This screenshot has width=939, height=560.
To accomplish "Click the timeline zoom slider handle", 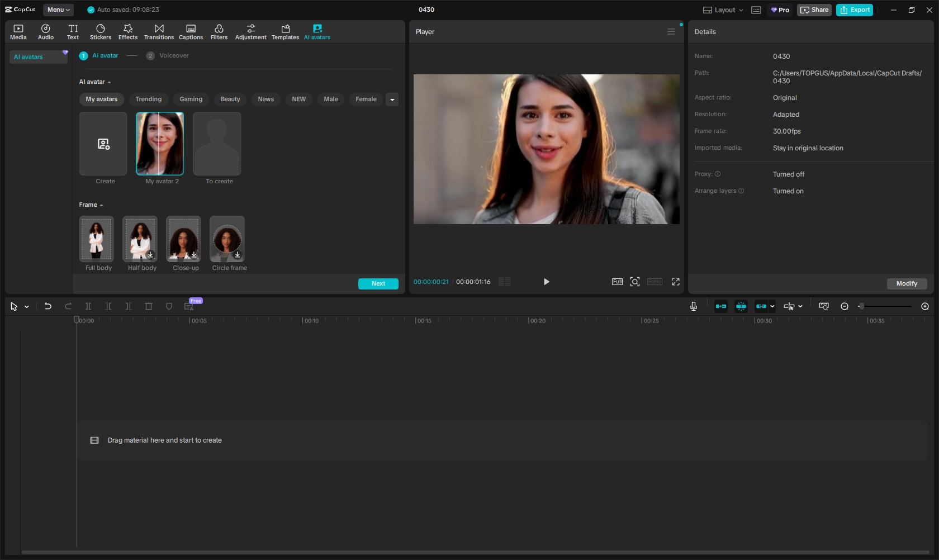I will tap(861, 306).
